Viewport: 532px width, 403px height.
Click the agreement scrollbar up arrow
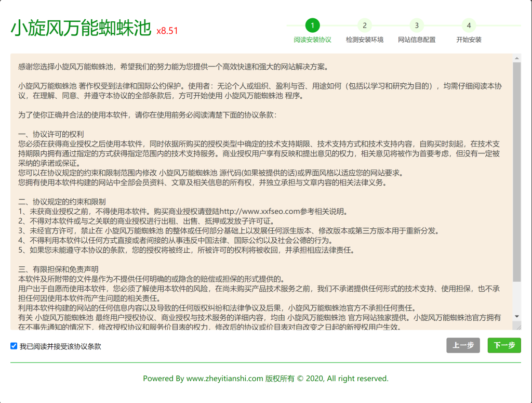(x=517, y=58)
